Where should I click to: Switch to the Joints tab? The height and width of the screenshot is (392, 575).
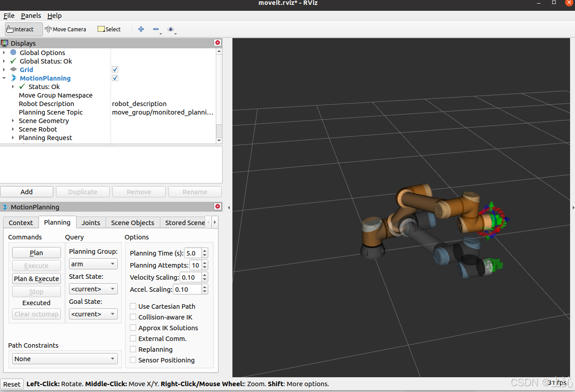tap(91, 222)
